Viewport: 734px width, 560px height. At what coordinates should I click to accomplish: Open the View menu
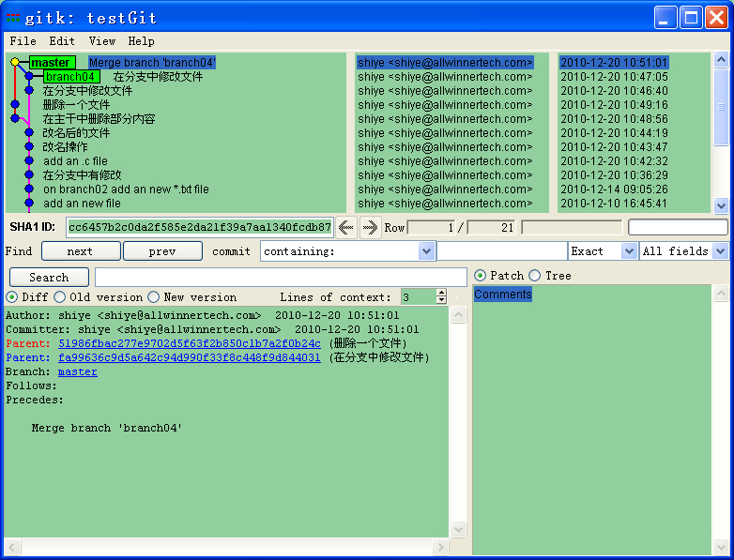tap(102, 41)
